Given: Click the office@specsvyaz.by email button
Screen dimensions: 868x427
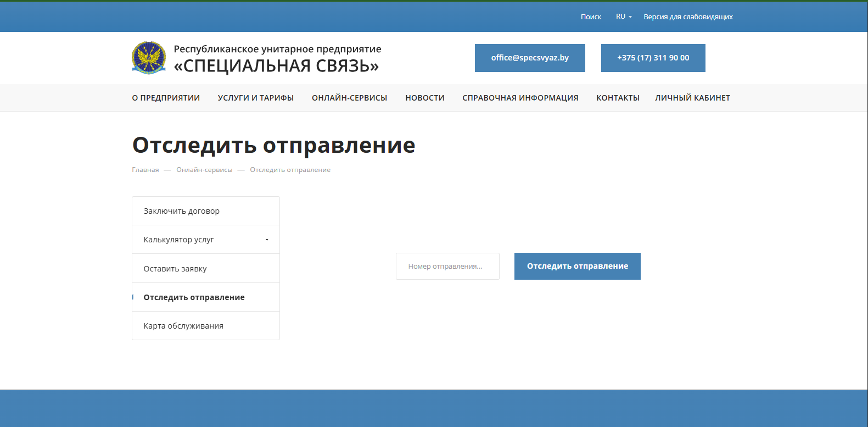Looking at the screenshot, I should click(x=530, y=58).
